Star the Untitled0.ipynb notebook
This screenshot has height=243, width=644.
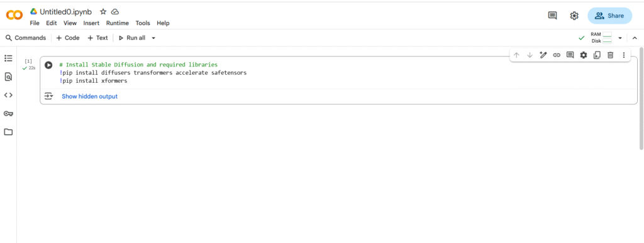pos(103,11)
